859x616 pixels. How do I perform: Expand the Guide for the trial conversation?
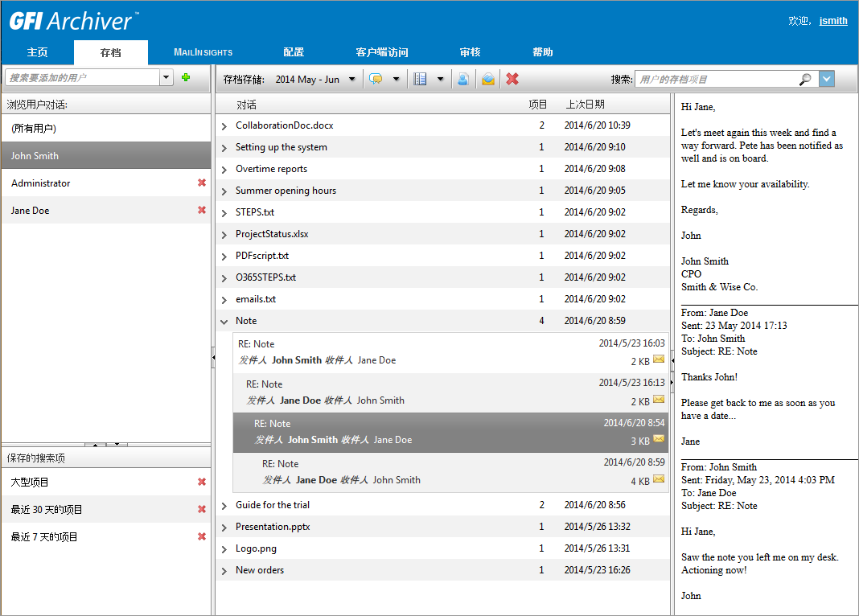[x=224, y=506]
